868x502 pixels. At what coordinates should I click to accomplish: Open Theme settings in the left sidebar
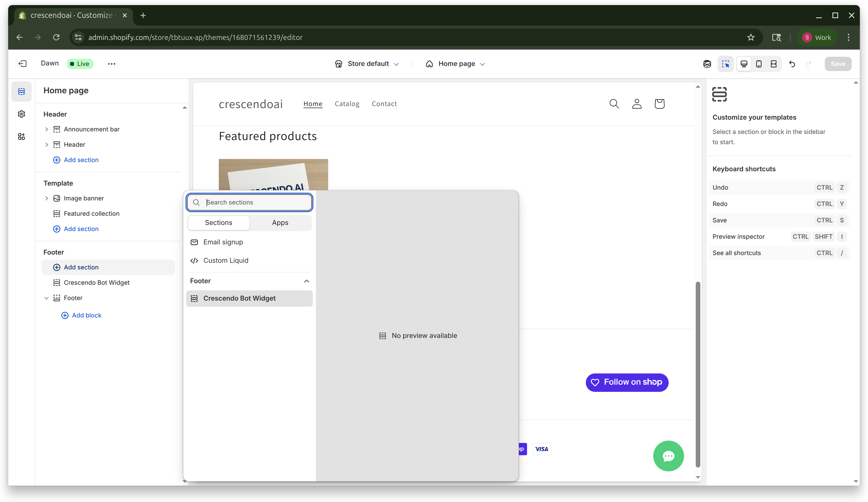[21, 114]
